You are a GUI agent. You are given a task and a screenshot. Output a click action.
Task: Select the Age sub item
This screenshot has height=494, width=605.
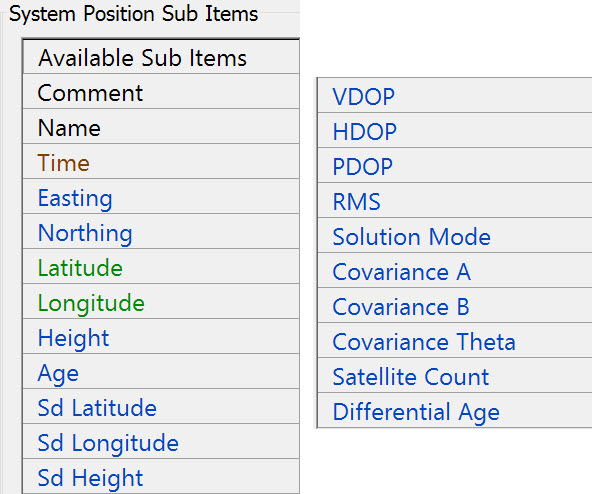[58, 373]
